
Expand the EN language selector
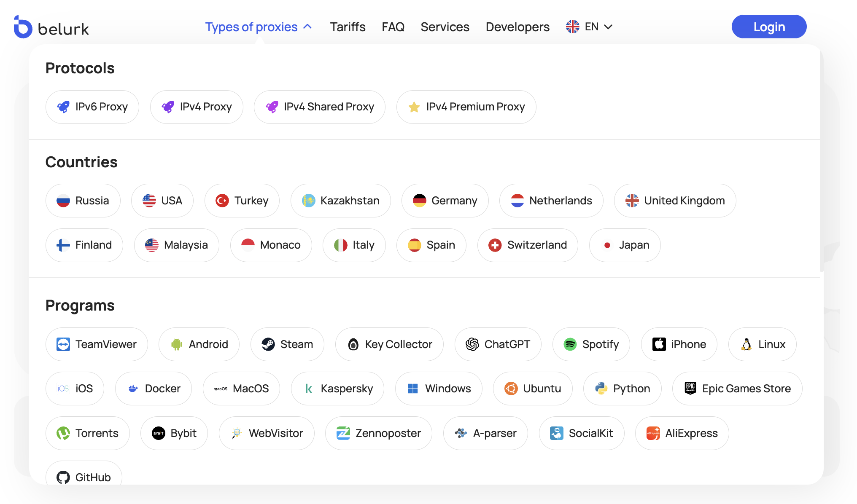[589, 27]
